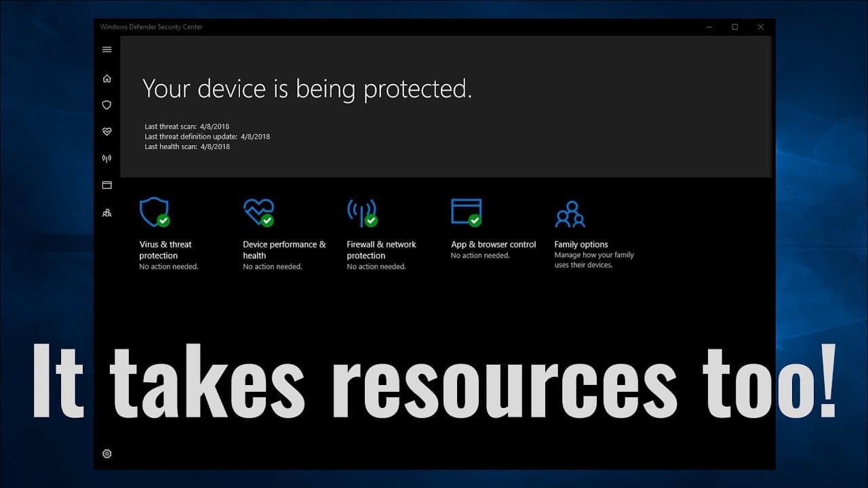Screen dimensions: 868x488
Task: Click the large Device performance heart tile icon
Action: (x=258, y=212)
